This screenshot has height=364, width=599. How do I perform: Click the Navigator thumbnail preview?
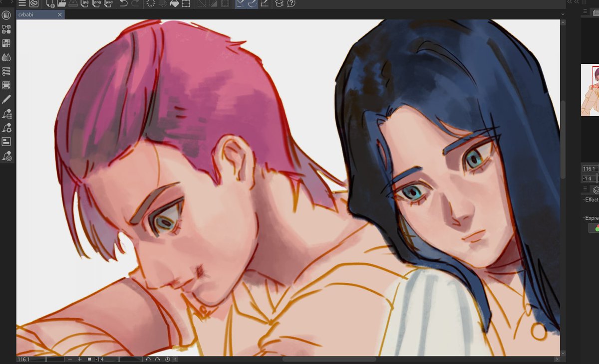[590, 91]
